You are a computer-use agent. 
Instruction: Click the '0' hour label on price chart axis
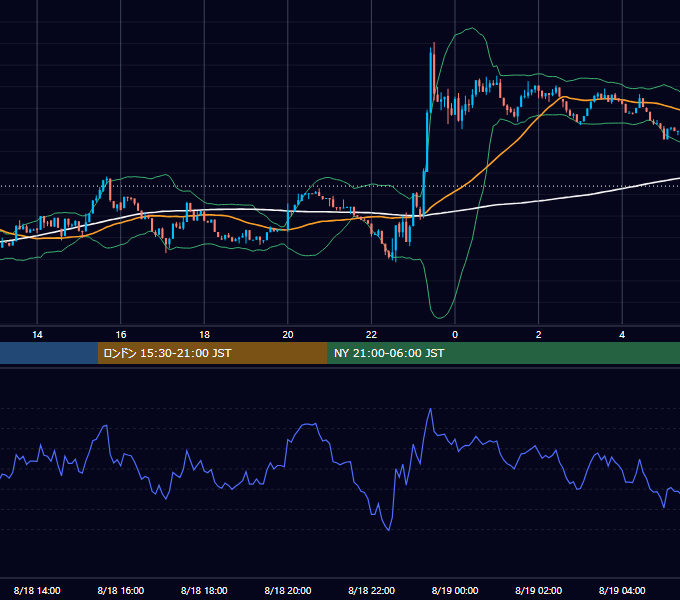[455, 335]
